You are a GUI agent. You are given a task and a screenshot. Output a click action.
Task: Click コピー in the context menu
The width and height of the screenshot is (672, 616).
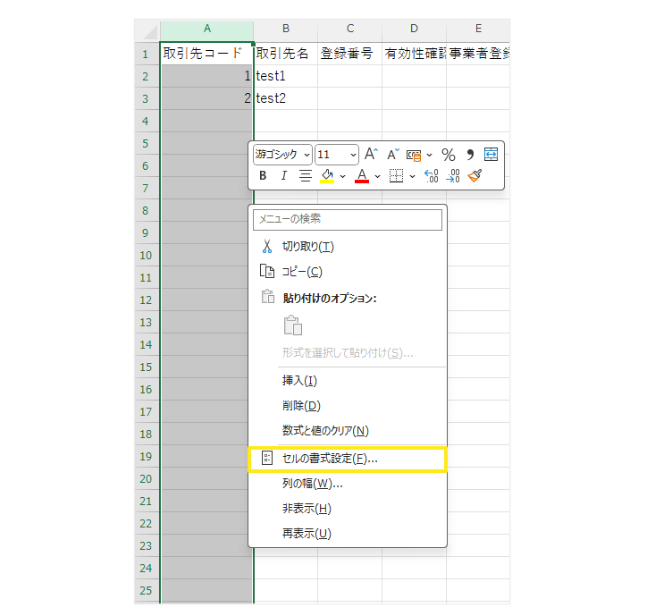pyautogui.click(x=301, y=272)
